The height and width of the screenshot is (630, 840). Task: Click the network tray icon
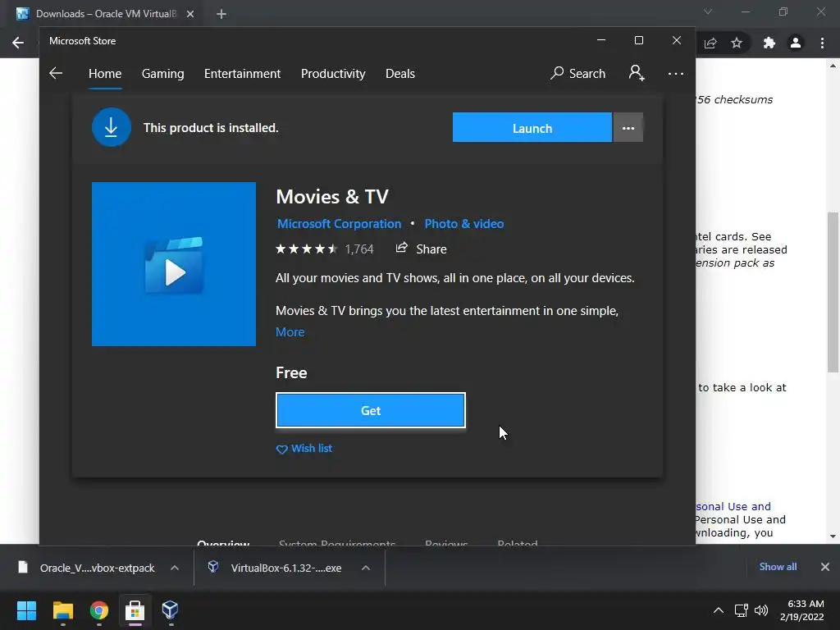coord(742,610)
